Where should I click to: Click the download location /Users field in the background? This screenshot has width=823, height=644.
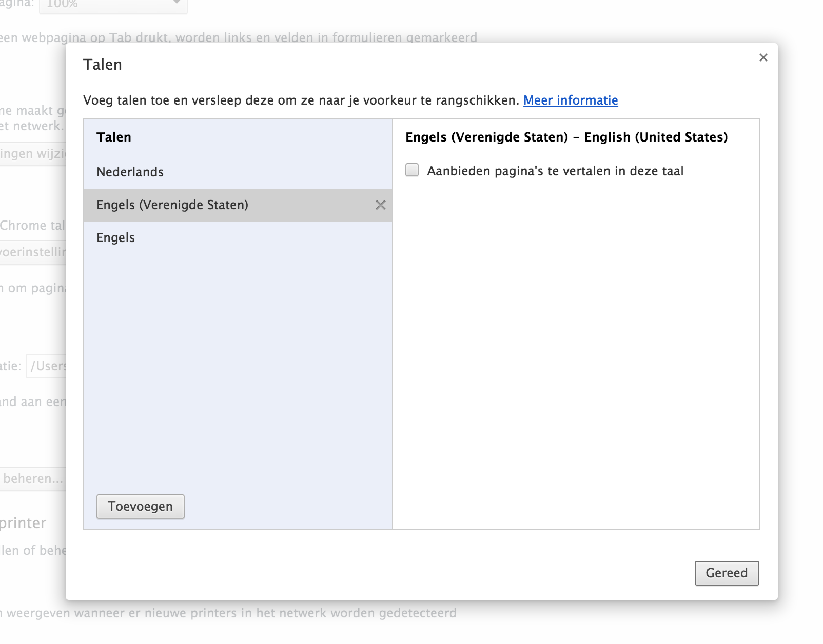[46, 366]
